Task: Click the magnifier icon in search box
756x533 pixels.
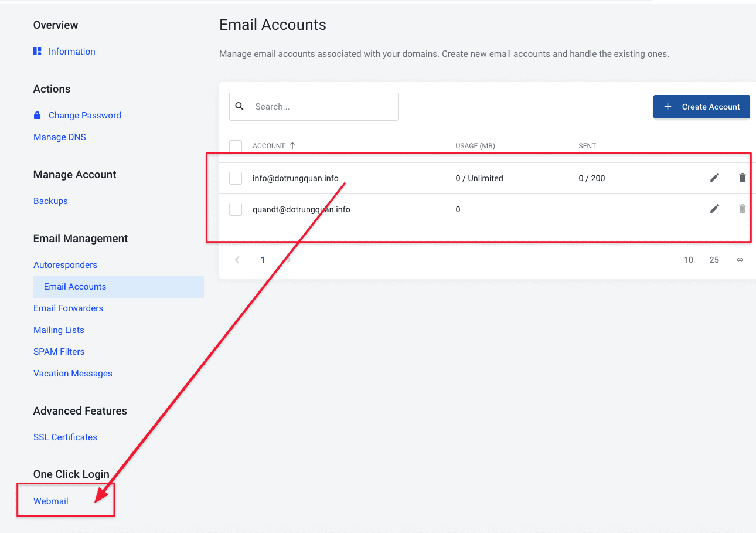Action: pyautogui.click(x=239, y=107)
